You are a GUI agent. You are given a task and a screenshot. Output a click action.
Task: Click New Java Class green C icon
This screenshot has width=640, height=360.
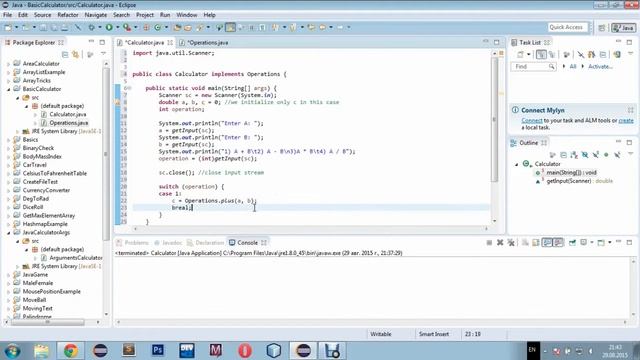[158, 27]
